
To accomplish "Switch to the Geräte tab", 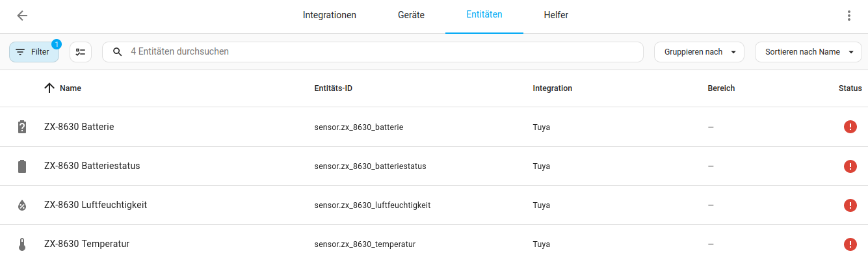I will pos(411,16).
